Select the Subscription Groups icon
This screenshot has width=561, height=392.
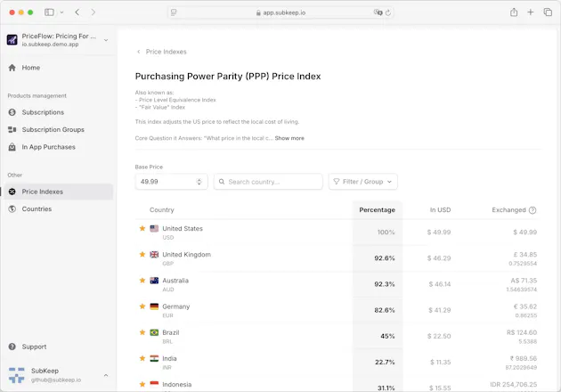12,129
